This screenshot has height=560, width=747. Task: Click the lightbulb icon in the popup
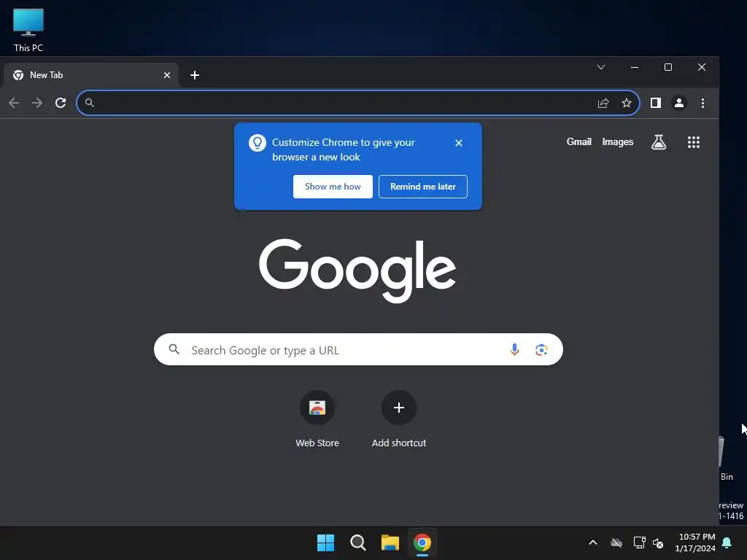tap(258, 143)
